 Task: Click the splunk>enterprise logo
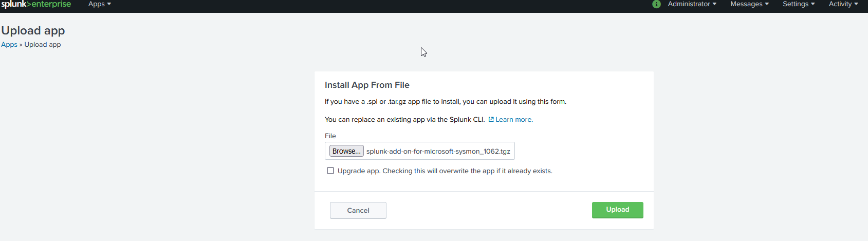click(36, 4)
